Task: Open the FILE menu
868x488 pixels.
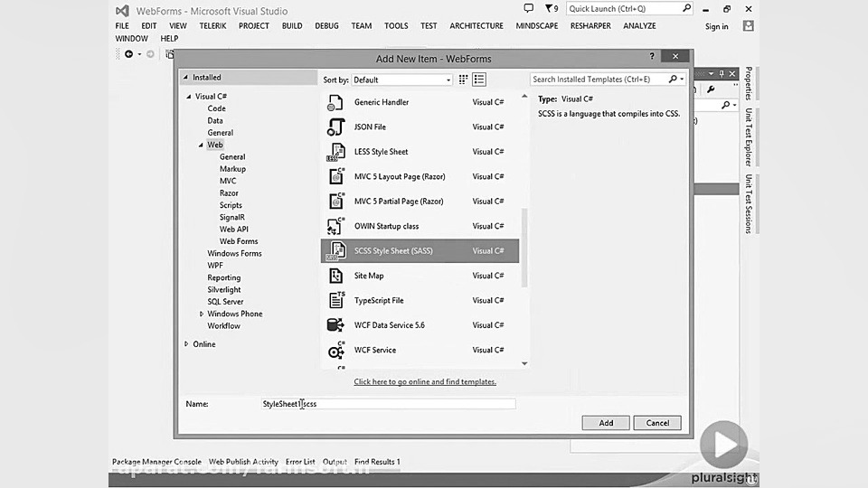Action: coord(122,26)
